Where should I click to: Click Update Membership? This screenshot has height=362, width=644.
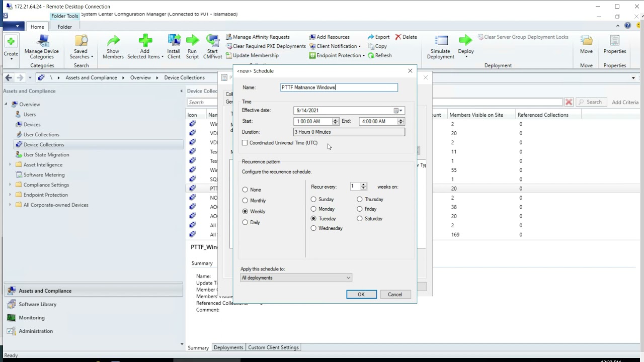coord(252,56)
